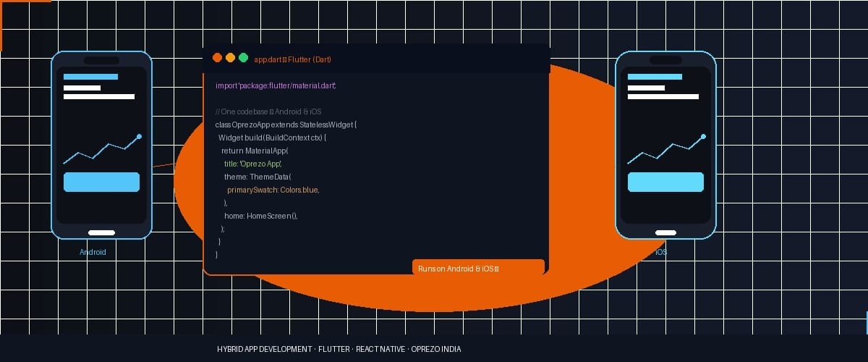
Task: Click the line chart on the Android phone
Action: [x=102, y=150]
